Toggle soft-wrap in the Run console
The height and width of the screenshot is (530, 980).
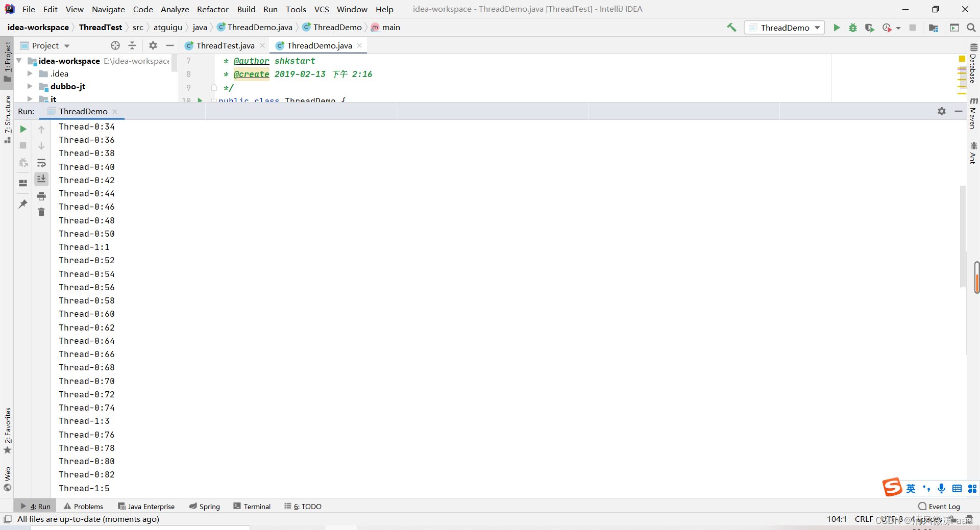coord(41,163)
